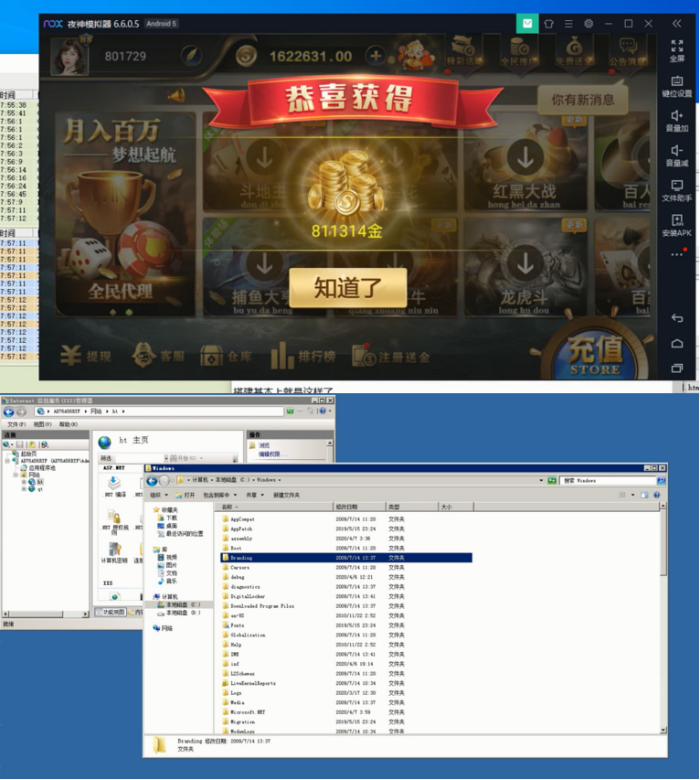The image size is (700, 780).
Task: Click the plus icon beside gold balance
Action: (x=375, y=56)
